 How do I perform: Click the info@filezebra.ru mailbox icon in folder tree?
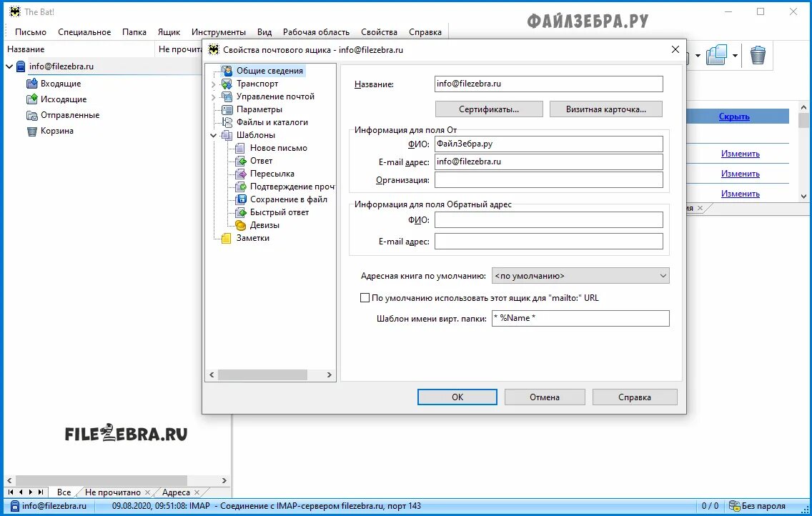[x=20, y=66]
